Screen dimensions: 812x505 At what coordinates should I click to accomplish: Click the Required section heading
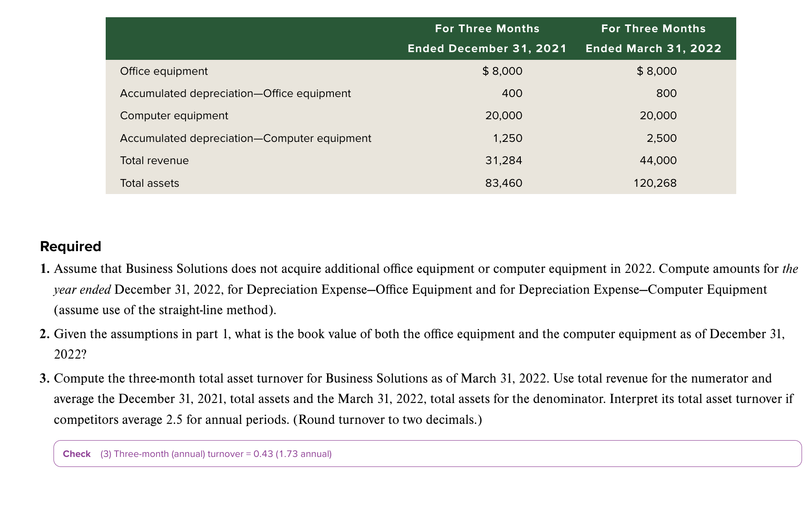[70, 246]
